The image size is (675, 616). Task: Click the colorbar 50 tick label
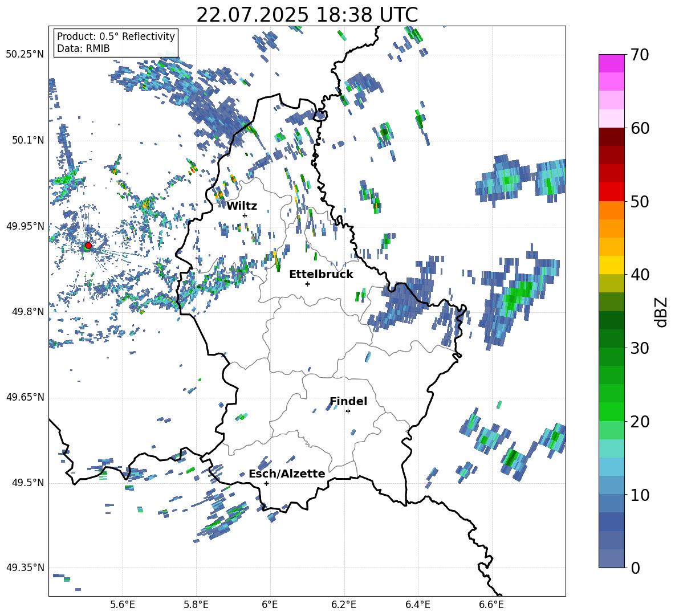[x=639, y=202]
